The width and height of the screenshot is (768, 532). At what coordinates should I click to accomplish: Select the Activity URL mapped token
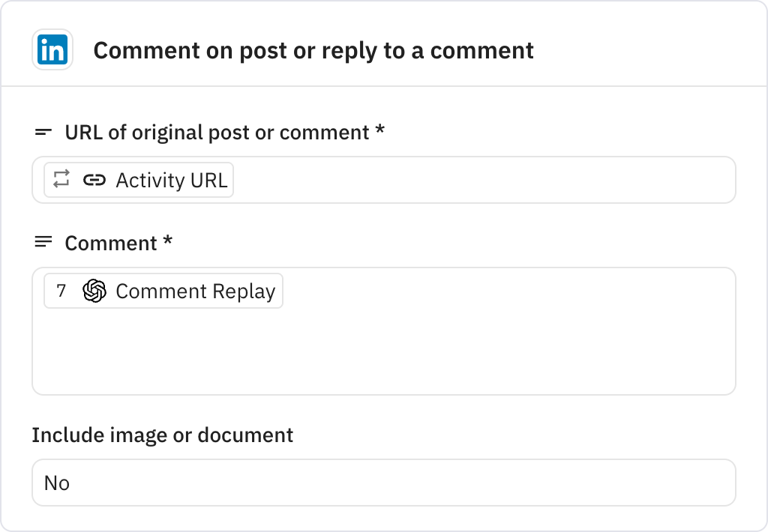pyautogui.click(x=136, y=180)
